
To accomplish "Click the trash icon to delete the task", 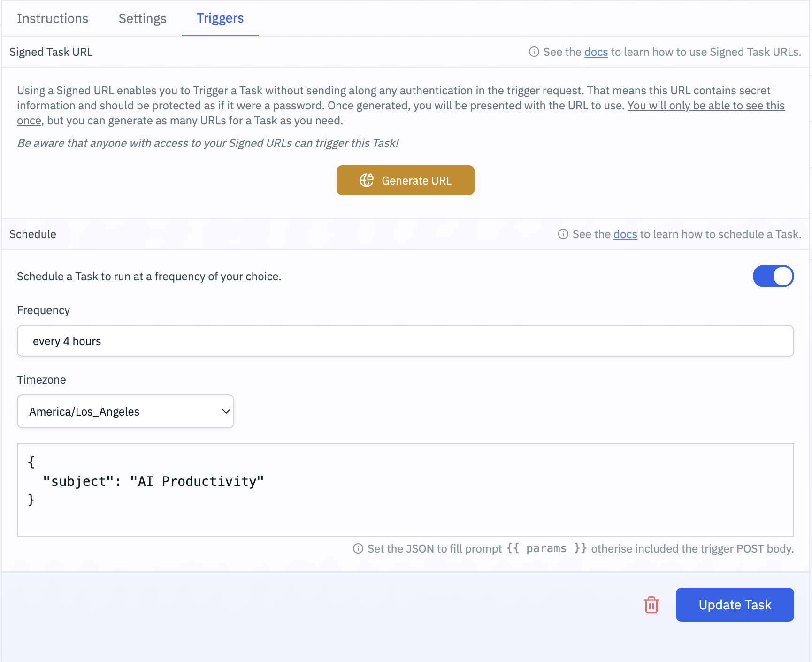I will click(x=651, y=605).
